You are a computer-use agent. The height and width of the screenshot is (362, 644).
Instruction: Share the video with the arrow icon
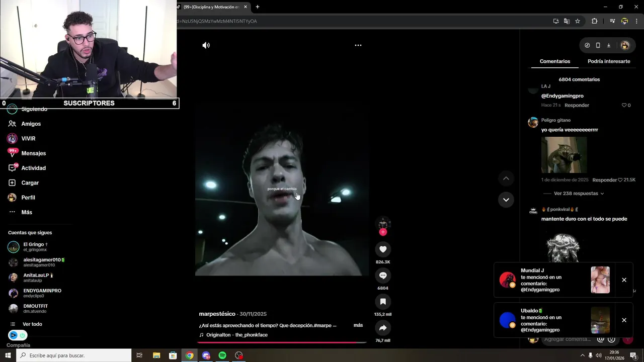click(x=383, y=328)
